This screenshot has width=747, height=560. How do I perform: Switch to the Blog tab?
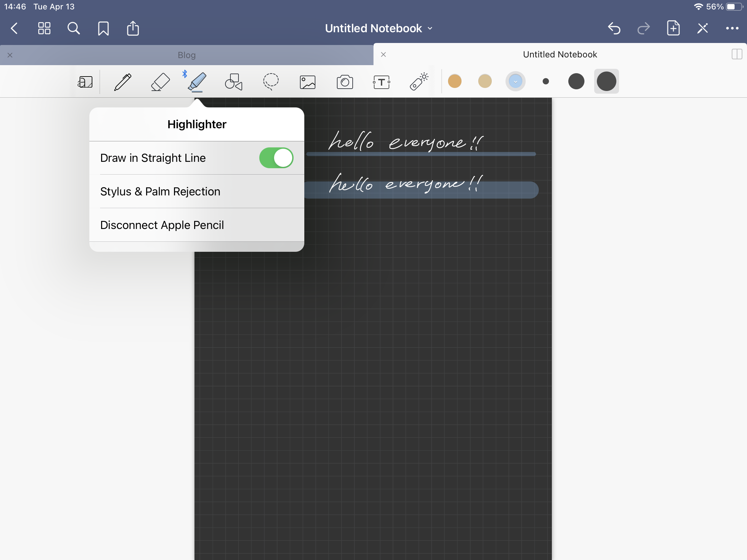[186, 55]
